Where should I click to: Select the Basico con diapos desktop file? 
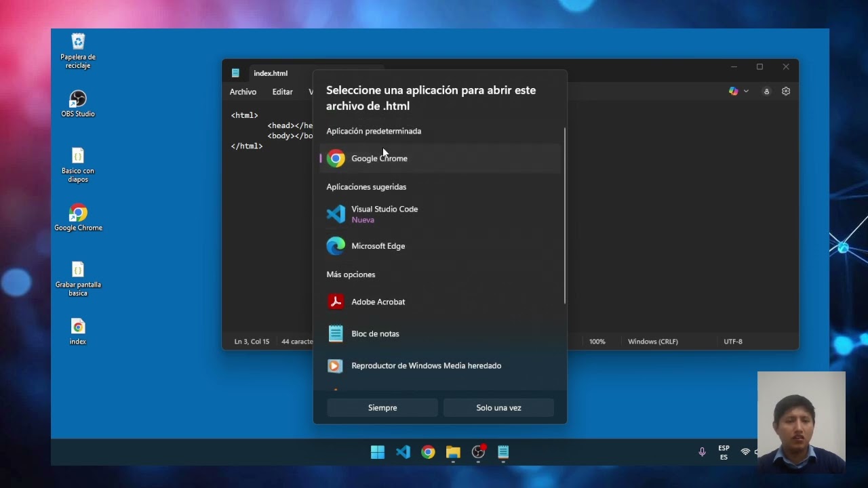pyautogui.click(x=78, y=165)
